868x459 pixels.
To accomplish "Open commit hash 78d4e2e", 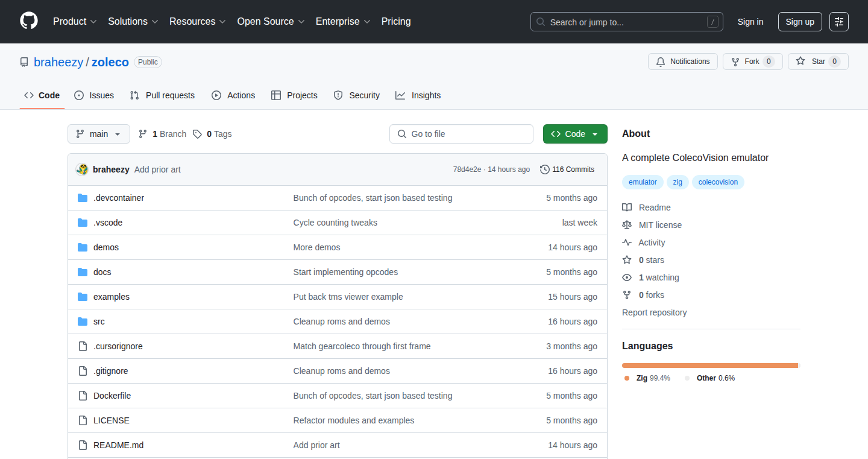I will click(x=467, y=169).
